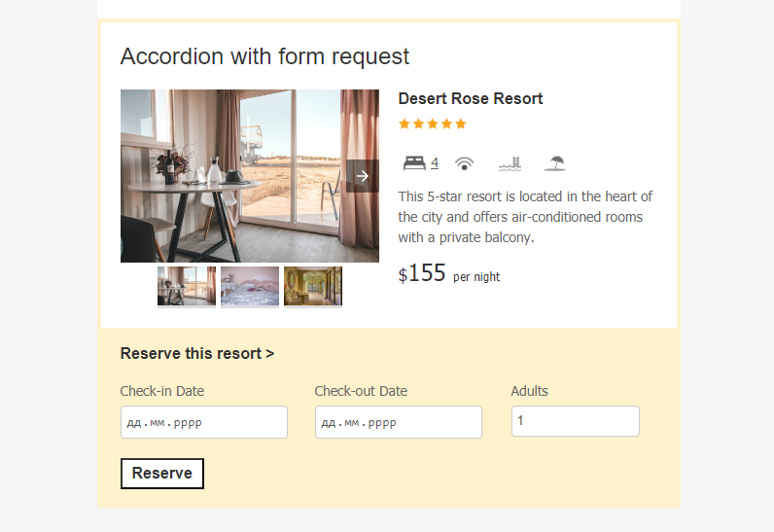Click the 'Accordion with form request' heading
The height and width of the screenshot is (532, 774).
264,56
